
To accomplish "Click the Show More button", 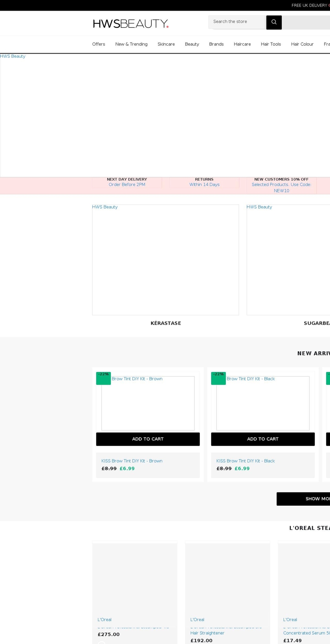I will pyautogui.click(x=303, y=499).
